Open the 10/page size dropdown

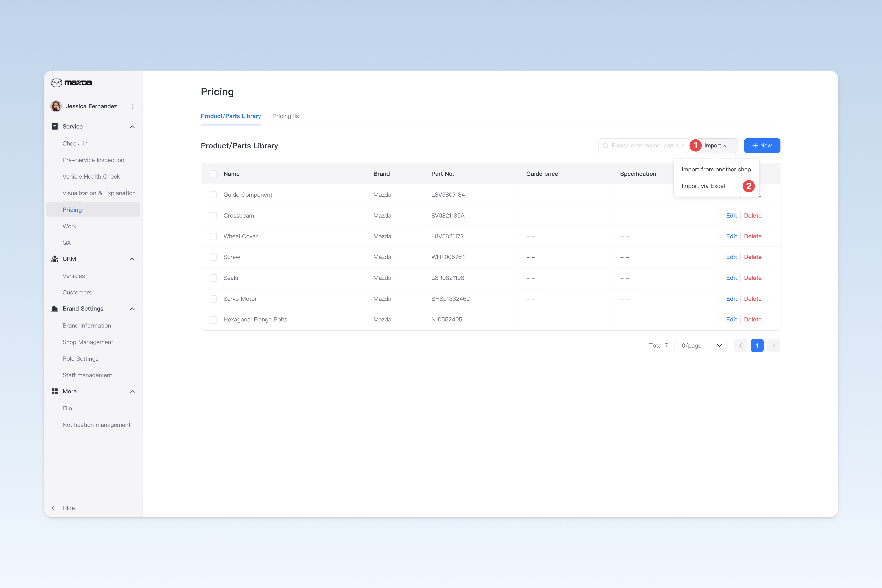701,345
